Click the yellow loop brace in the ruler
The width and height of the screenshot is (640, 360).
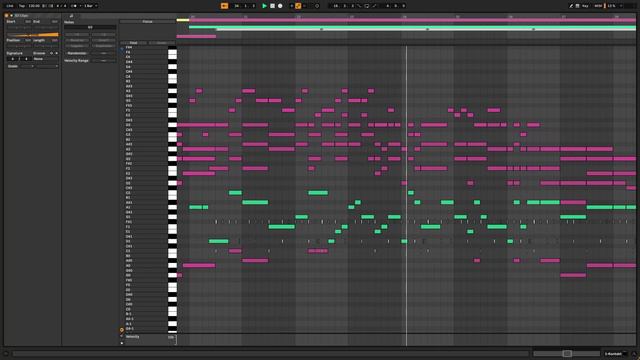pyautogui.click(x=183, y=20)
